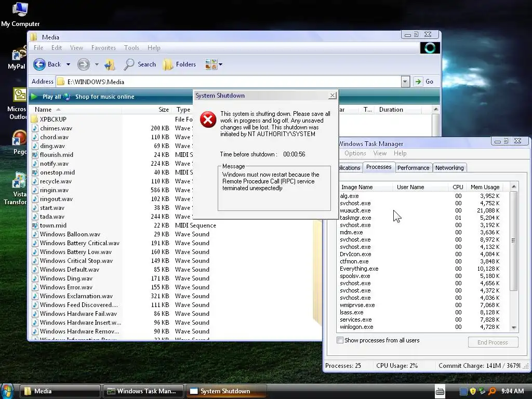Click System Shutdown taskbar button
Image resolution: width=532 pixels, height=399 pixels.
225,391
